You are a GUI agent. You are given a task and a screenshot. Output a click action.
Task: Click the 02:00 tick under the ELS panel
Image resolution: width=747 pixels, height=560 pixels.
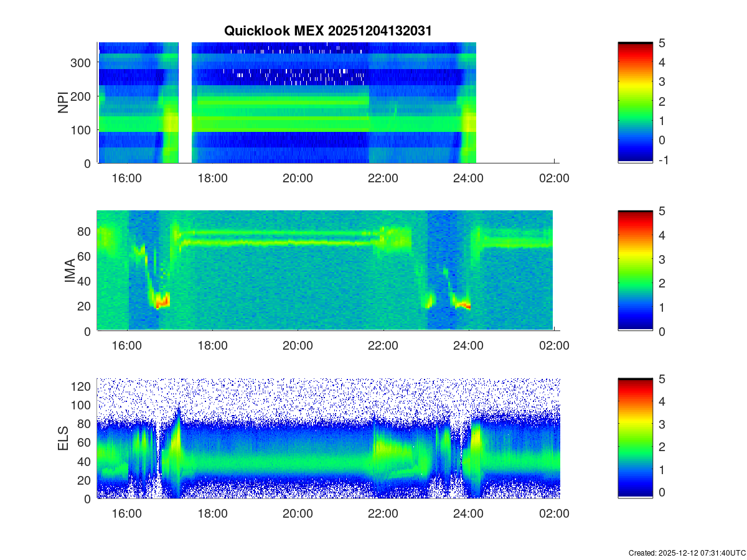(554, 515)
